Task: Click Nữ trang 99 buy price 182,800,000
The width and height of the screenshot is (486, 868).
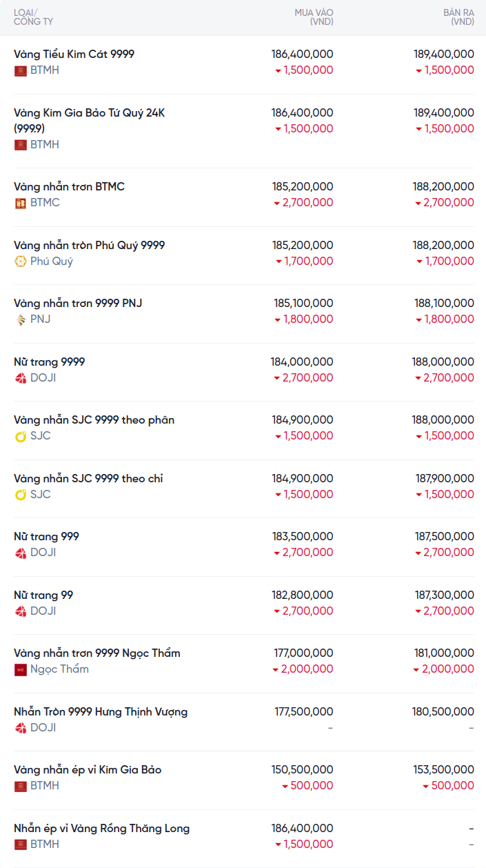Action: [x=302, y=595]
